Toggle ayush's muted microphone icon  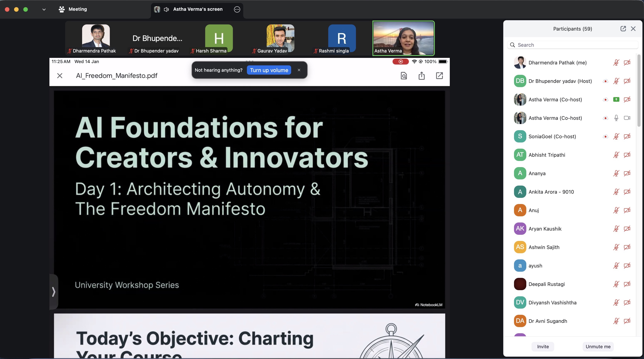pos(616,266)
